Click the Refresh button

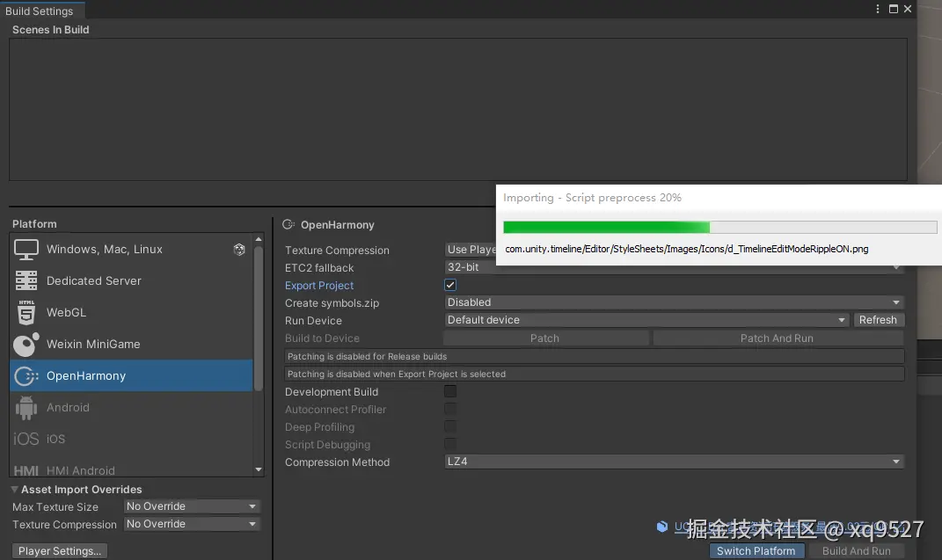(879, 320)
